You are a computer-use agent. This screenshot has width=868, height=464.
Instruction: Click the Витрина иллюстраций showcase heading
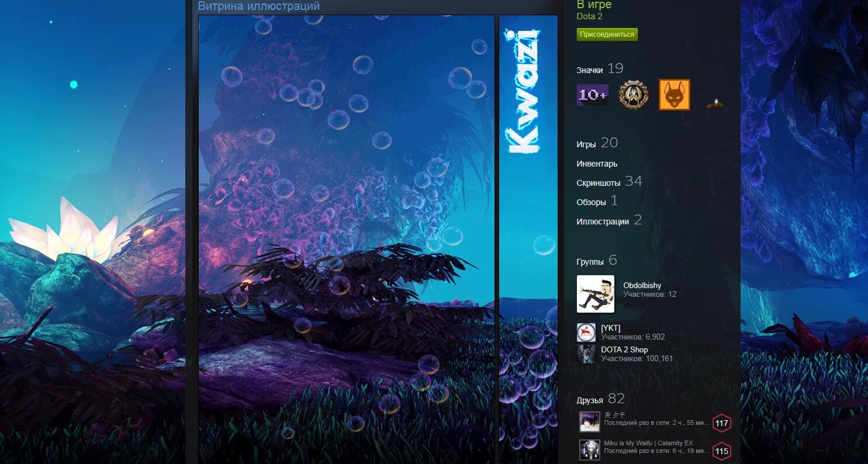(x=259, y=6)
